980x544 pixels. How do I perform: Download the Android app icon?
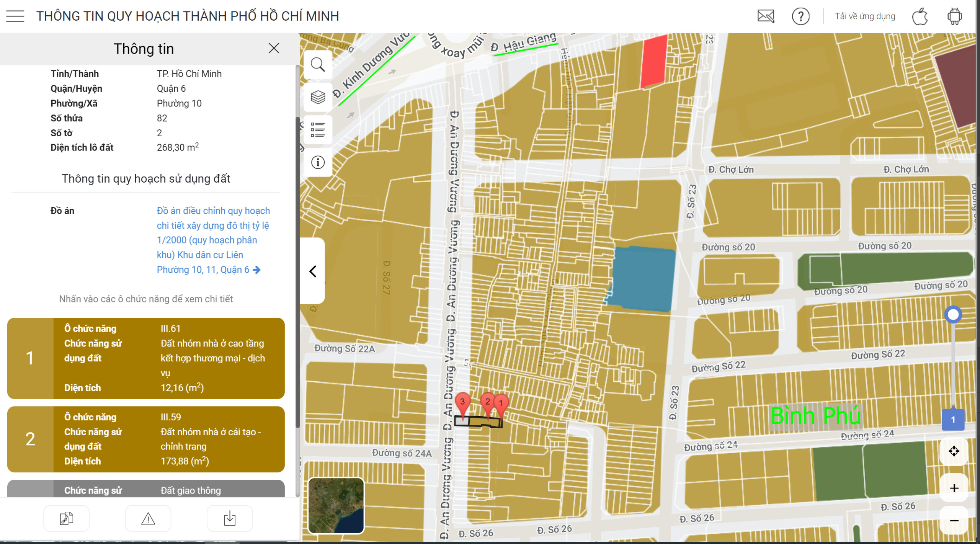954,16
